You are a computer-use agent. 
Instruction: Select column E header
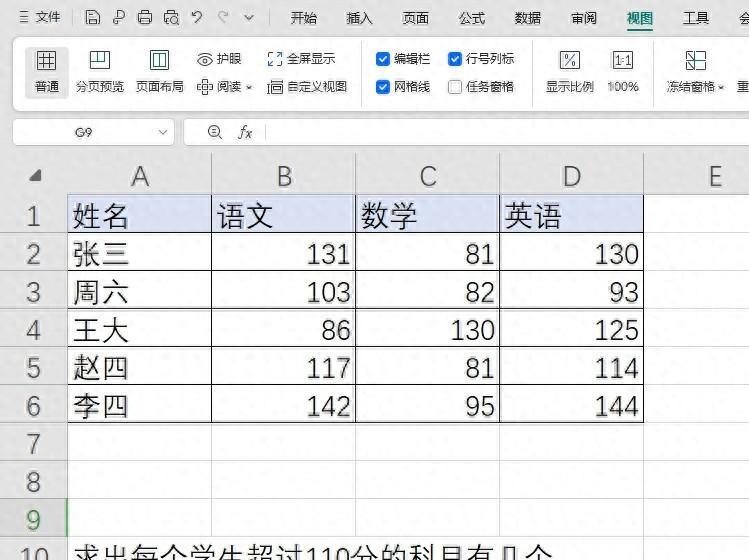pos(696,176)
